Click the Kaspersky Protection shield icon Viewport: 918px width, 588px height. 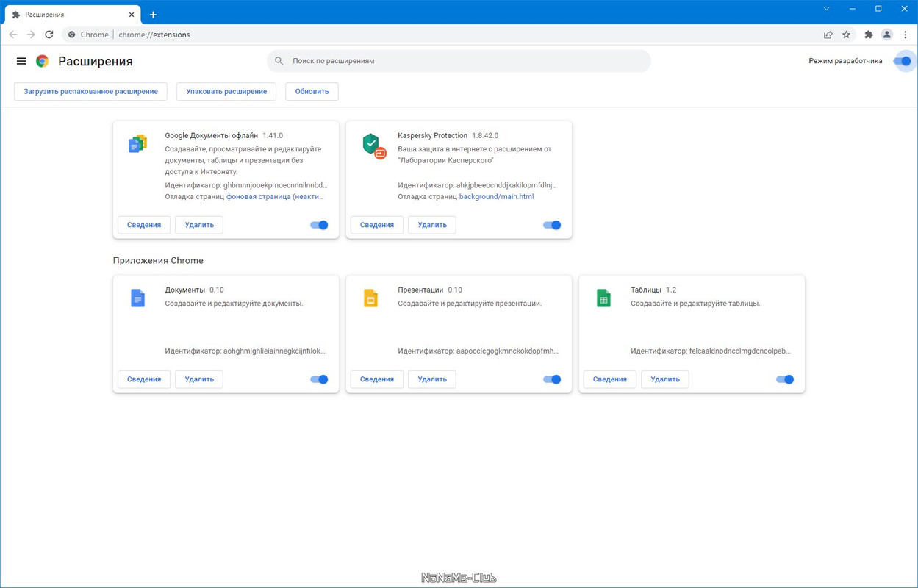[x=373, y=145]
